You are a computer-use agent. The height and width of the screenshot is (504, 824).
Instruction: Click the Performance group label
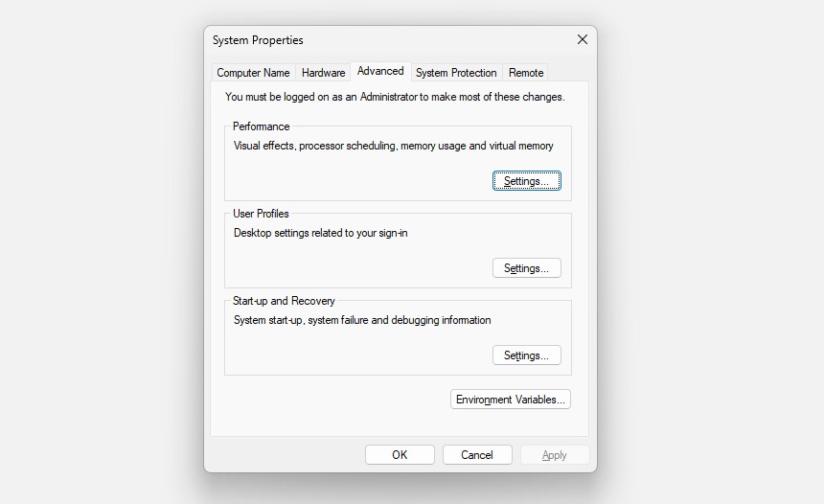pos(262,126)
